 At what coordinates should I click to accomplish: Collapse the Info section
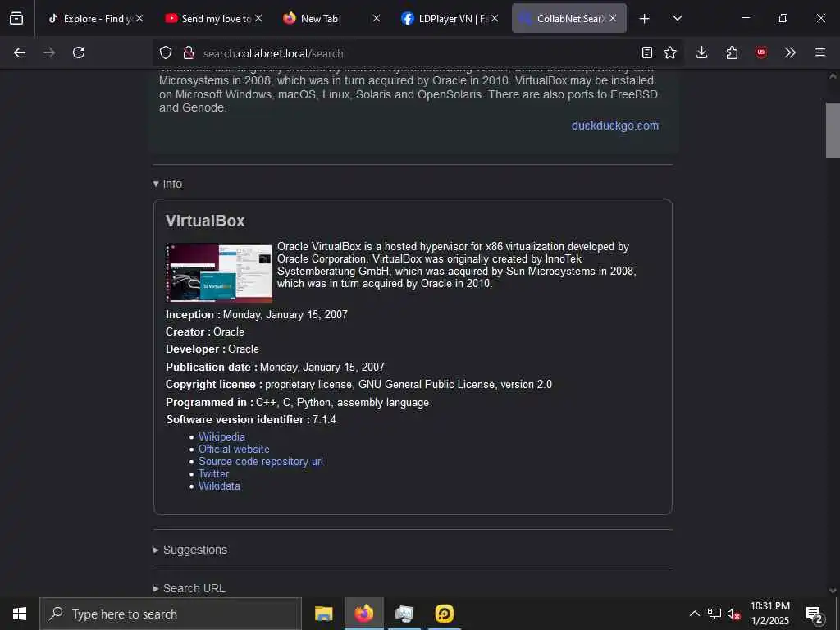[167, 184]
